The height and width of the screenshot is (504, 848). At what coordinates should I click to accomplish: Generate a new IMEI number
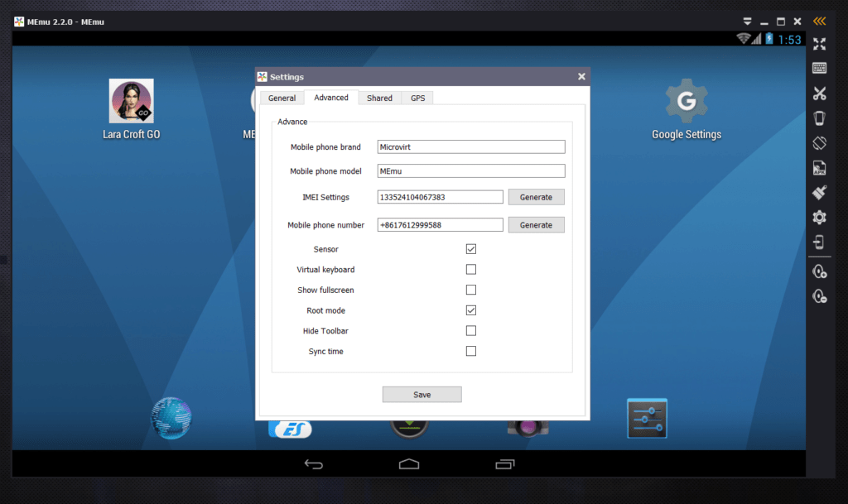[536, 197]
